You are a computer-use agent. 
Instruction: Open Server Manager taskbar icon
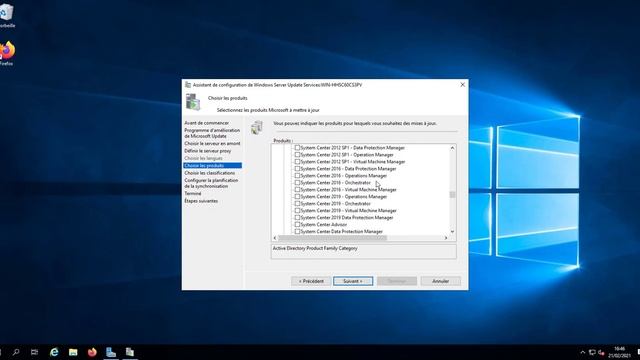111,352
